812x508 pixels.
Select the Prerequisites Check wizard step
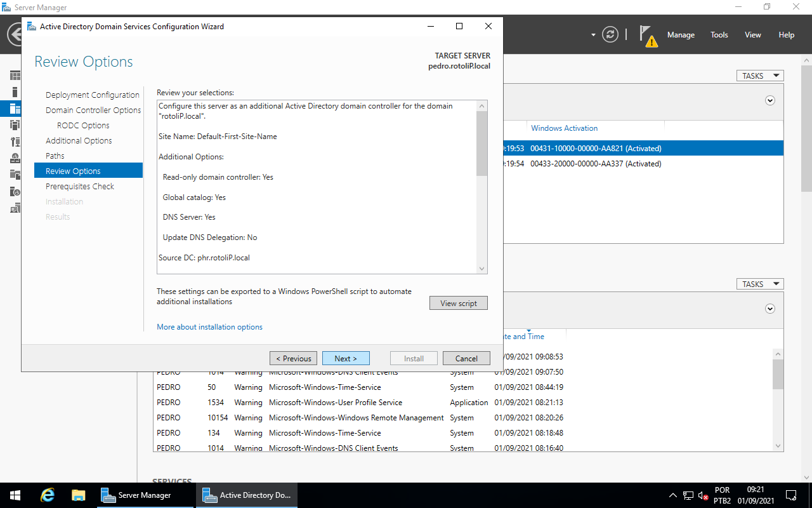pos(80,186)
